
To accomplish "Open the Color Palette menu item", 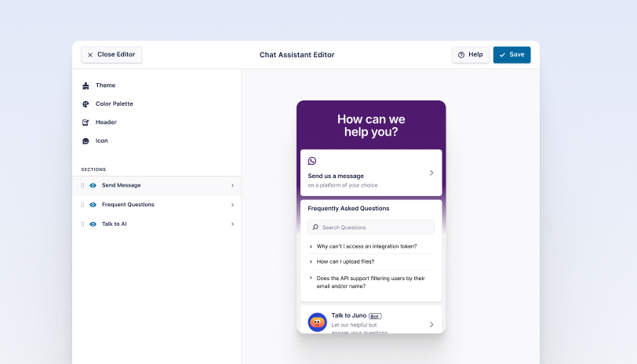I will 114,104.
